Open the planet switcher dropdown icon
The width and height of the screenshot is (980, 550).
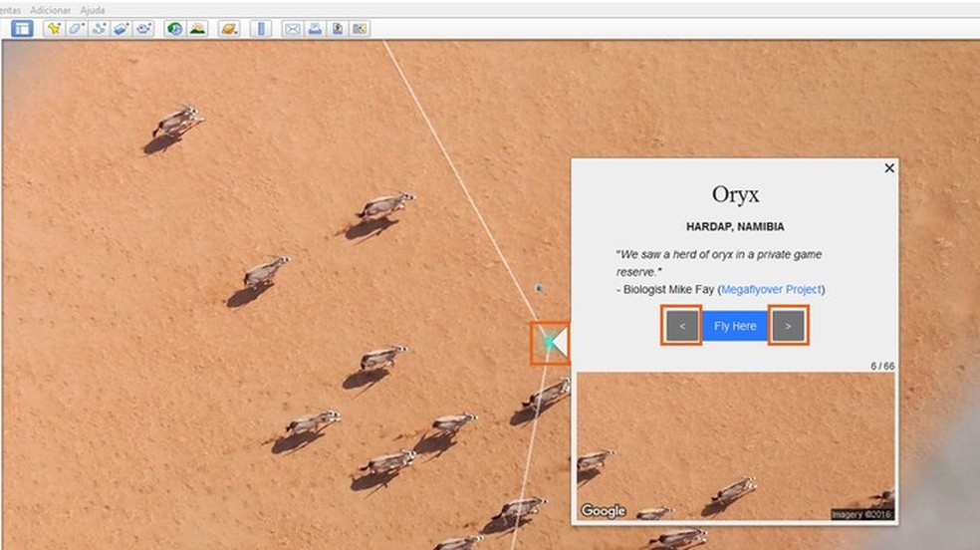tap(229, 29)
